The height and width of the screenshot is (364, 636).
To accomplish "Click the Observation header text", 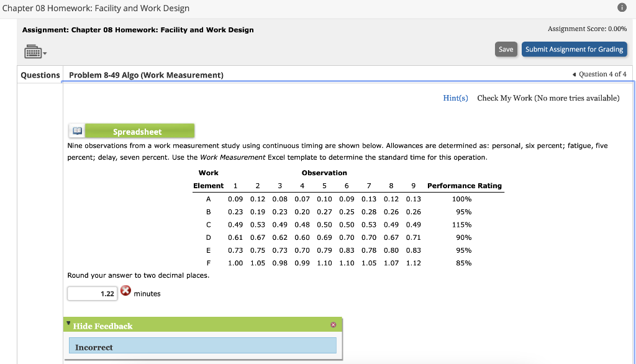I will tap(324, 173).
